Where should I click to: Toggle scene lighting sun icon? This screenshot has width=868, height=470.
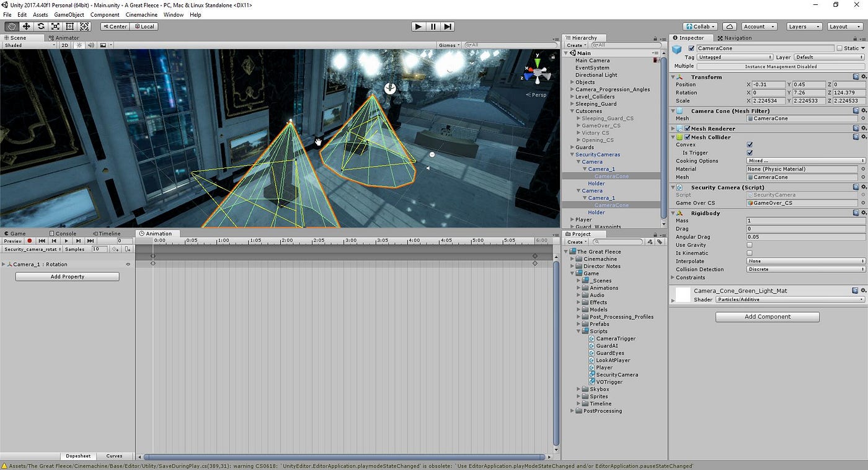point(79,45)
